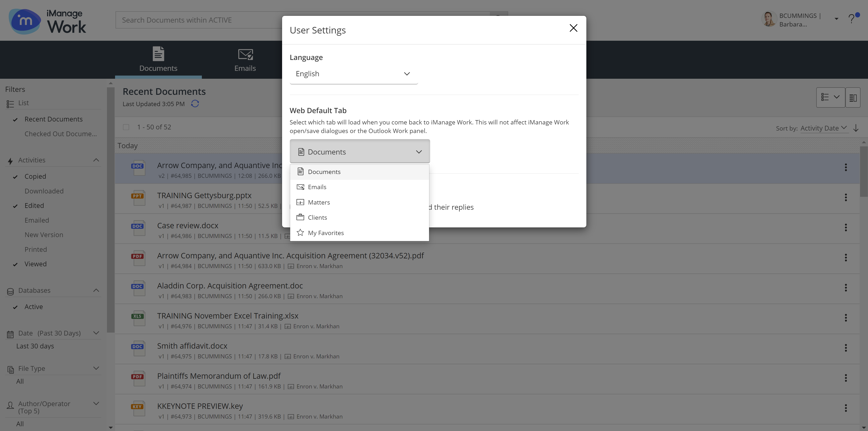Screen dimensions: 868x431
Task: Click the sort direction arrow icon
Action: click(x=856, y=128)
